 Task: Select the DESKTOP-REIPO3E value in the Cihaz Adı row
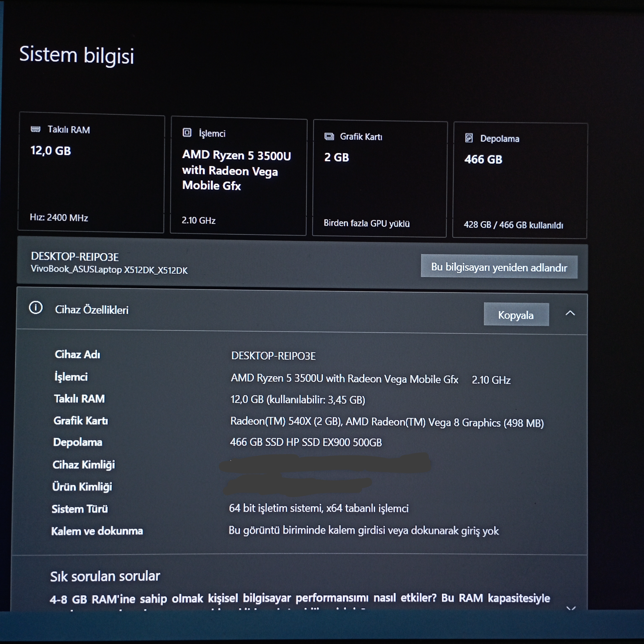point(273,356)
